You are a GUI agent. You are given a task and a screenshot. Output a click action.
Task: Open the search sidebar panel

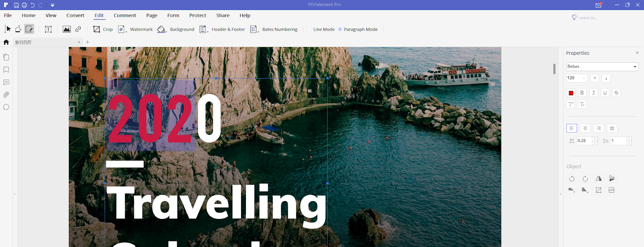coord(6,107)
